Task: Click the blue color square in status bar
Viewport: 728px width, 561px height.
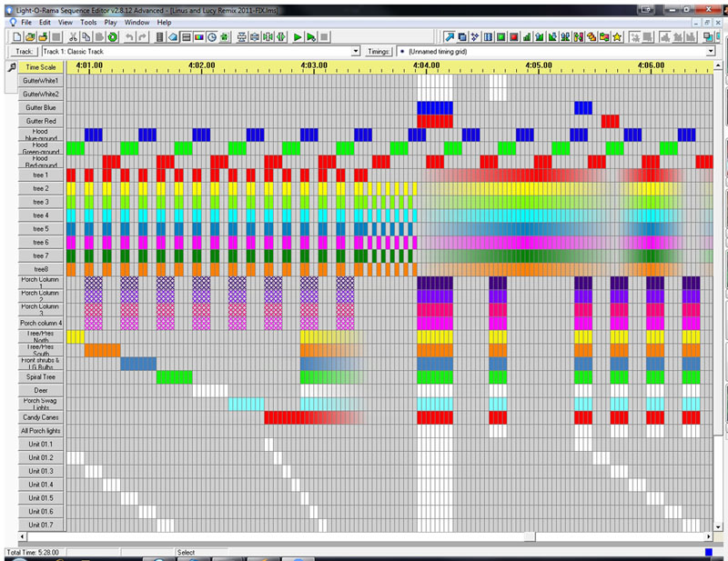Action: pos(708,552)
